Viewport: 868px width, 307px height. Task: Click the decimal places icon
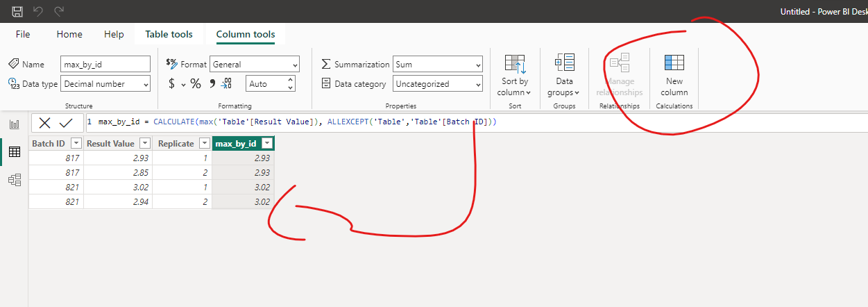[226, 83]
